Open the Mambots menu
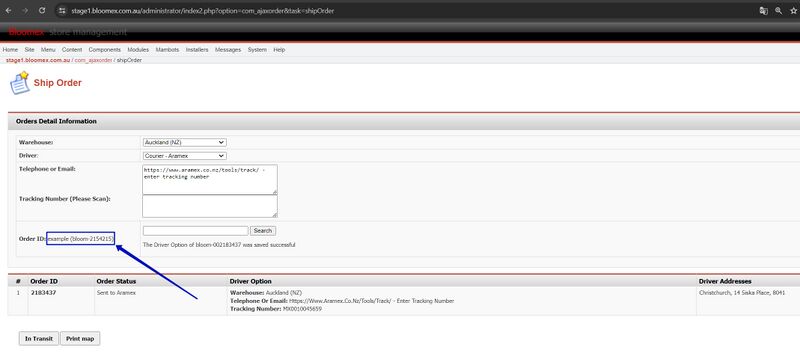The width and height of the screenshot is (800, 362). tap(167, 49)
